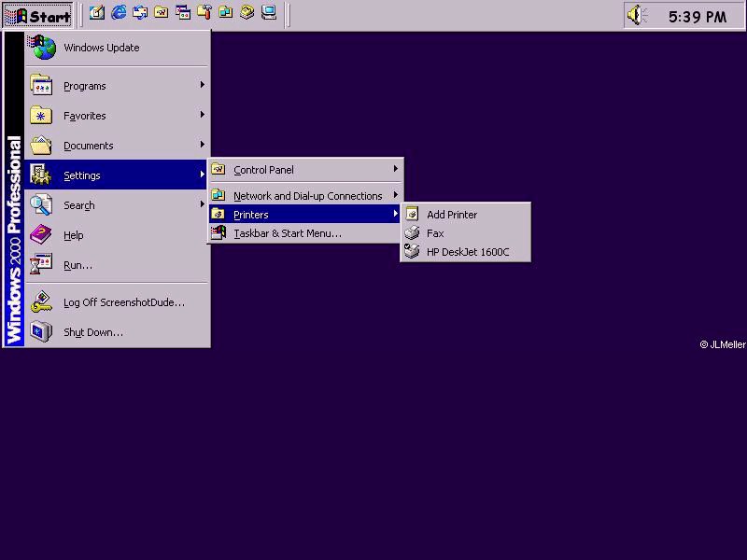This screenshot has width=747, height=560.
Task: Expand the Search submenu arrow
Action: [x=203, y=204]
